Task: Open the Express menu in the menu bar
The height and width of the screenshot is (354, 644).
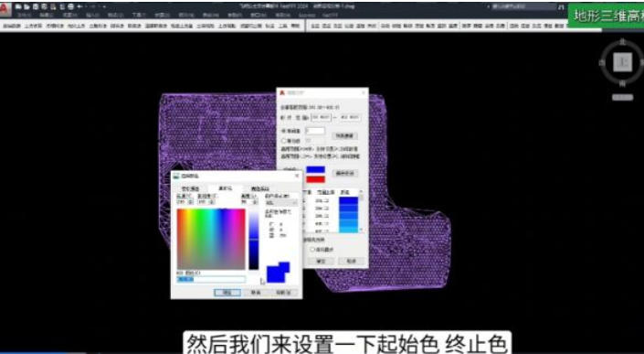Action: pyautogui.click(x=307, y=16)
